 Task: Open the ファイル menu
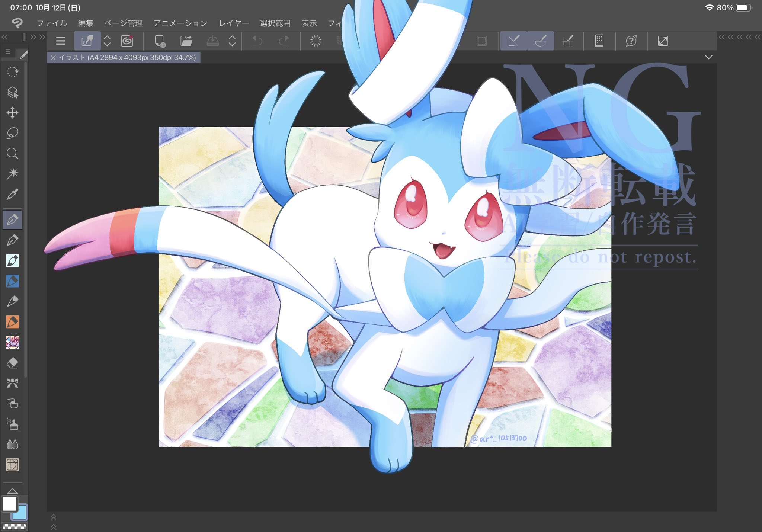tap(52, 23)
